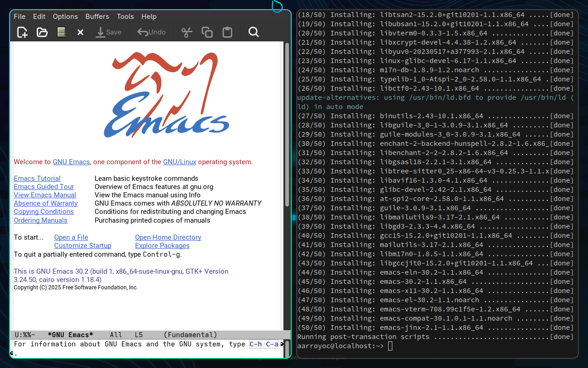This screenshot has width=588, height=368.
Task: Click the Cut scissors icon
Action: coord(186,32)
